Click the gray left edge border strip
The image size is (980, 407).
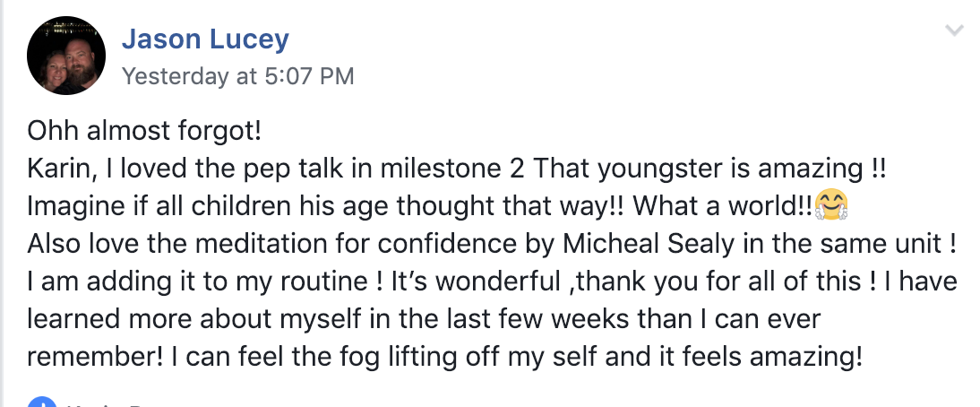pyautogui.click(x=2, y=203)
